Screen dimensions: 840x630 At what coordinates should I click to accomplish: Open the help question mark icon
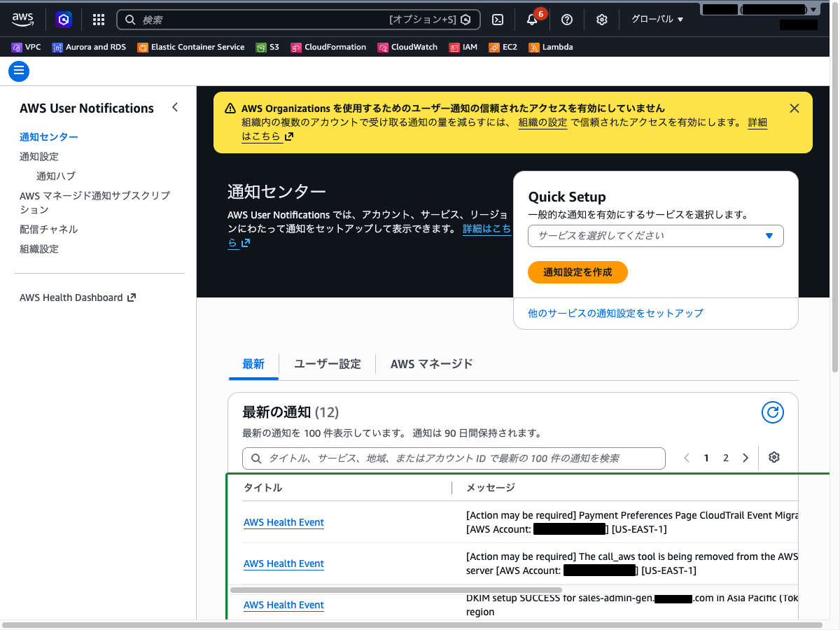(x=567, y=20)
